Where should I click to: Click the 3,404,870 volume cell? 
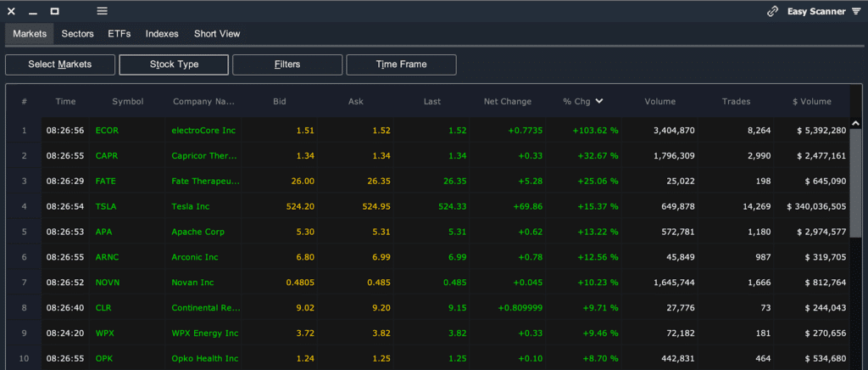674,131
